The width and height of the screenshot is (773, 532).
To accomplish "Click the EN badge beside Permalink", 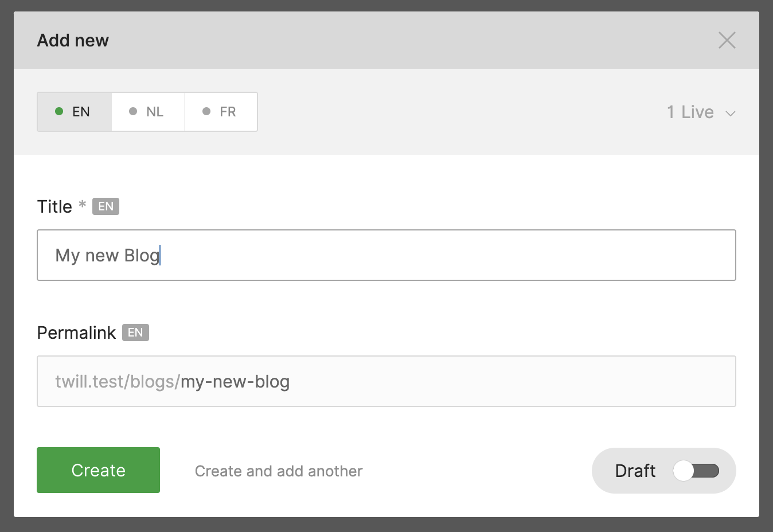I will tap(135, 332).
